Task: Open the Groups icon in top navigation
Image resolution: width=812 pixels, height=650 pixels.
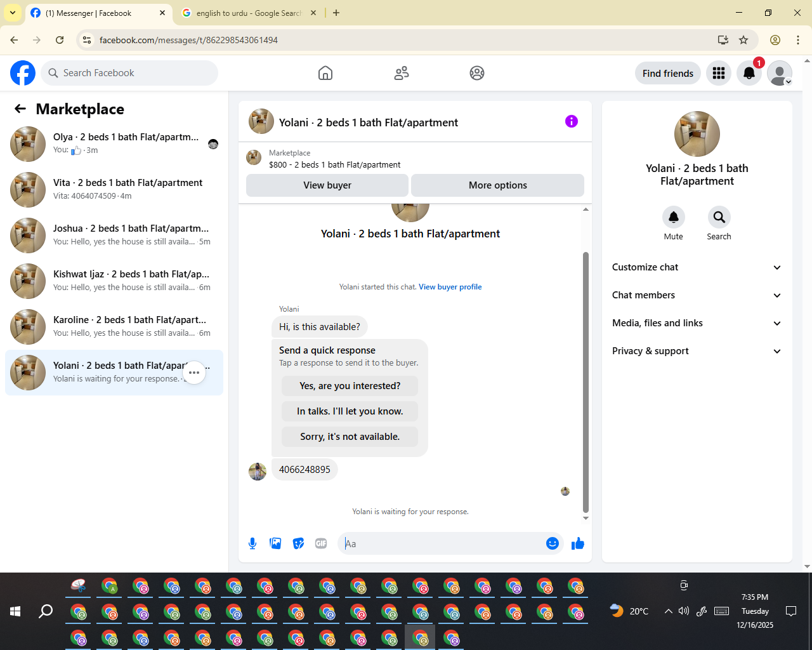Action: (x=477, y=73)
